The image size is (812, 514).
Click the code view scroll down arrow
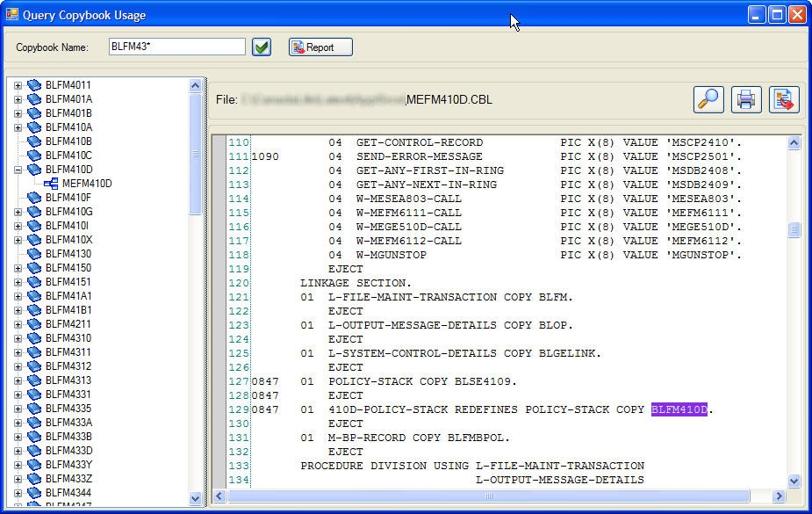pos(794,481)
